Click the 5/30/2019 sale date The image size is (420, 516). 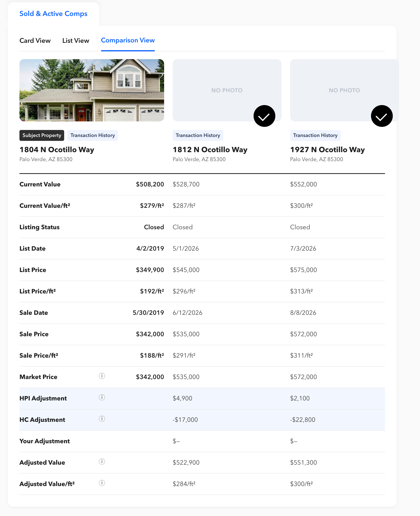tap(148, 313)
